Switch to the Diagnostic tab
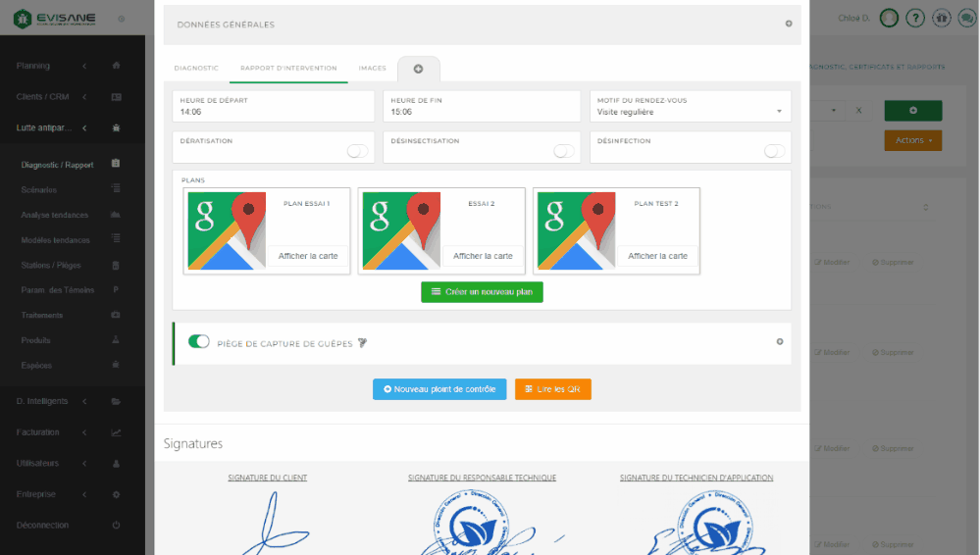 (x=196, y=69)
